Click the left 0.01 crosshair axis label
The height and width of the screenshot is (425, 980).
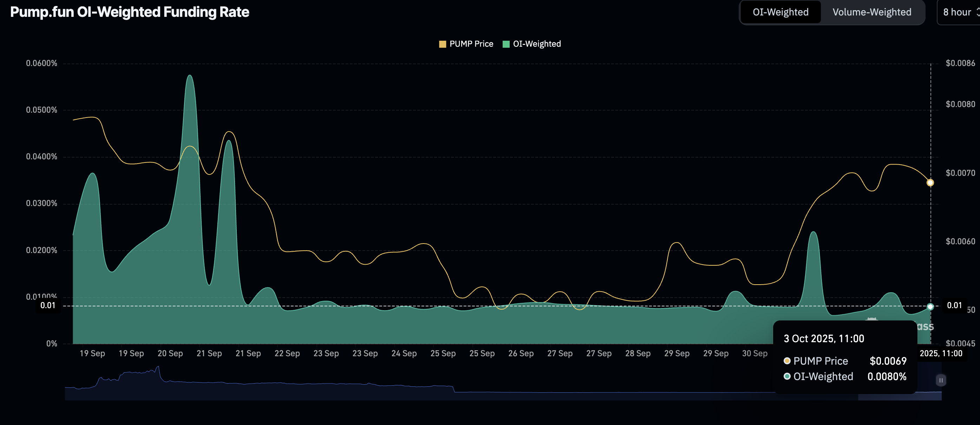[48, 305]
